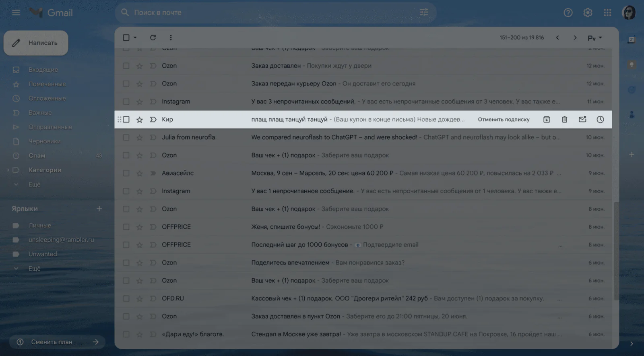The image size is (644, 356).
Task: Click the mail list vertical scrollbar
Action: (x=616, y=251)
